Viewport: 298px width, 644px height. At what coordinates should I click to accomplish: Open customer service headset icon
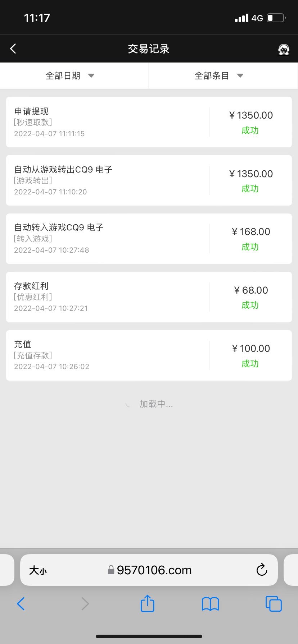tap(284, 49)
